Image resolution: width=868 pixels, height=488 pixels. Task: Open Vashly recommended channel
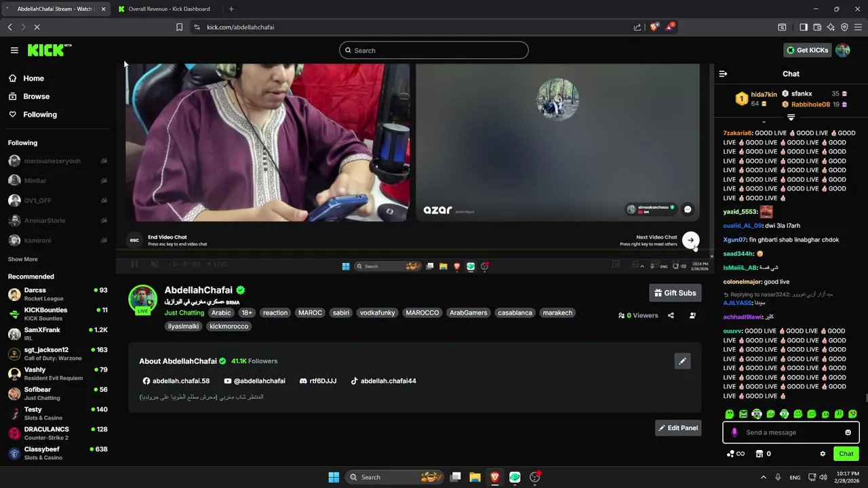[58, 373]
